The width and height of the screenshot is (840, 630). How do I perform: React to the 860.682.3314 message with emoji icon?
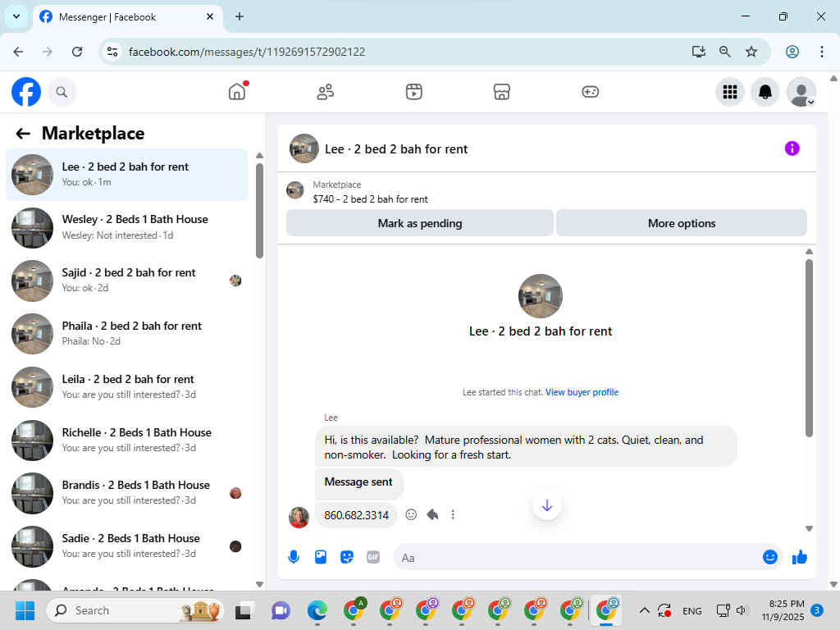point(411,515)
